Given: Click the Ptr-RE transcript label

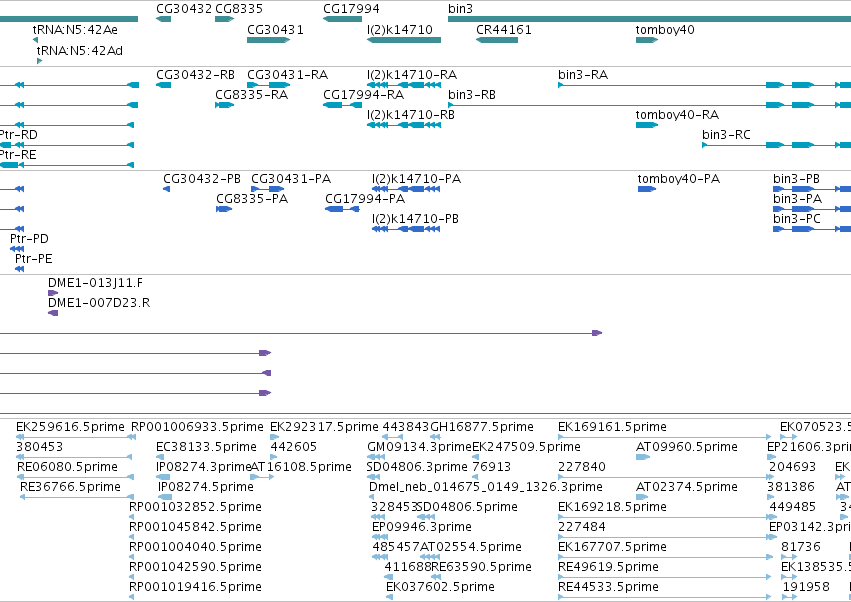Looking at the screenshot, I should 18,155.
